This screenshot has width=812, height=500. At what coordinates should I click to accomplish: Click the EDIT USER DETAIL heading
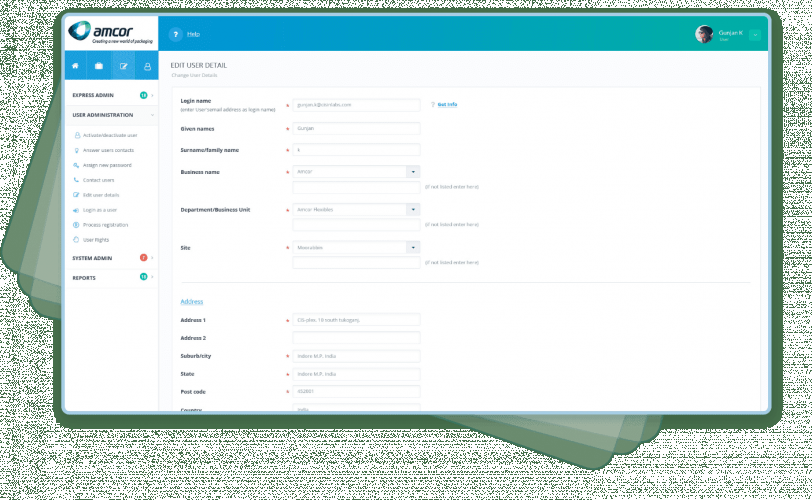pyautogui.click(x=199, y=65)
